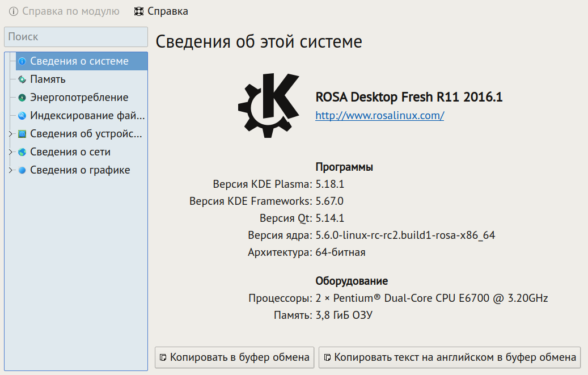Click the Энергопотребление sidebar icon
588x375 pixels.
22,98
